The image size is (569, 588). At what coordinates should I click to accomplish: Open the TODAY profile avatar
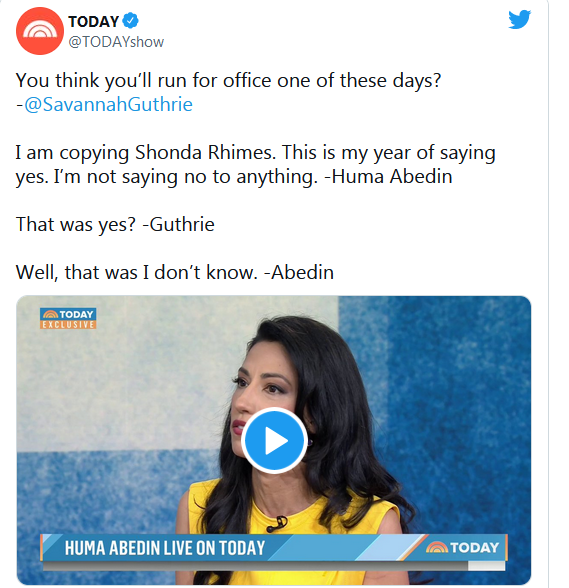40,31
